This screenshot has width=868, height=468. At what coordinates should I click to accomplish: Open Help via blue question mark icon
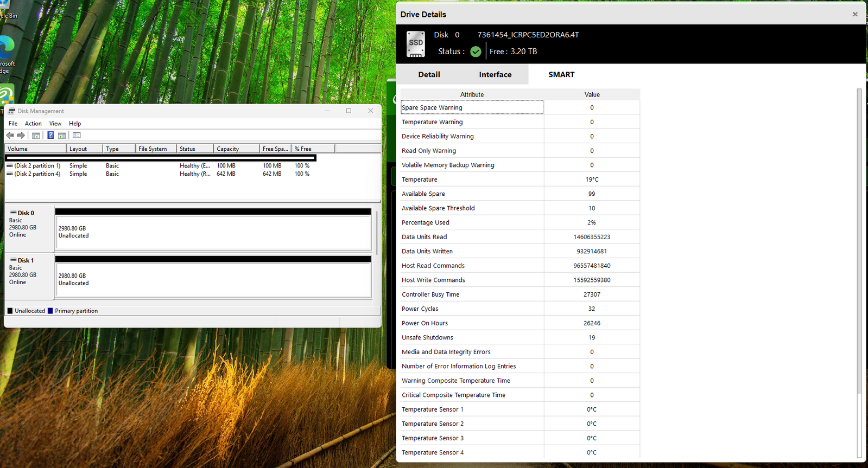click(x=50, y=136)
